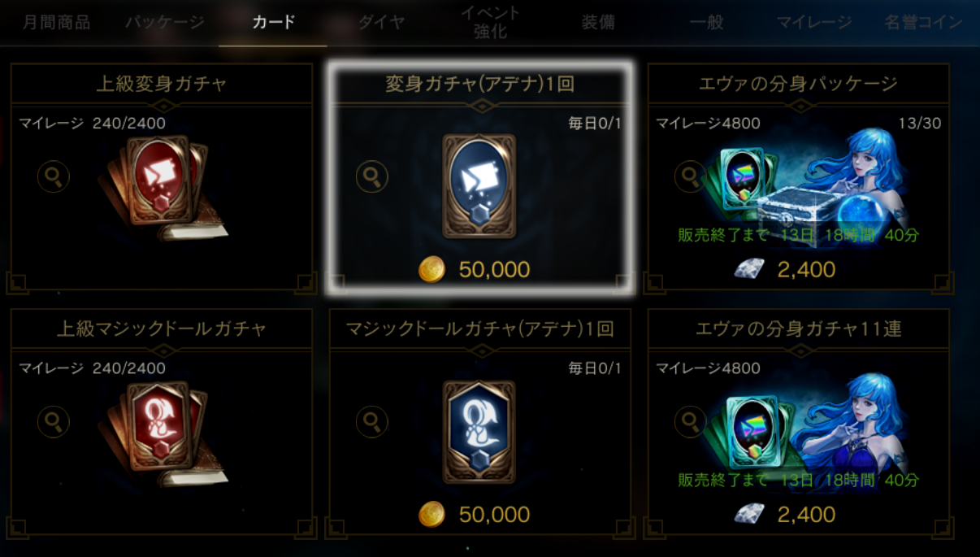Select the red 上級マジックドール card deck image
The image size is (980, 557).
pyautogui.click(x=163, y=433)
